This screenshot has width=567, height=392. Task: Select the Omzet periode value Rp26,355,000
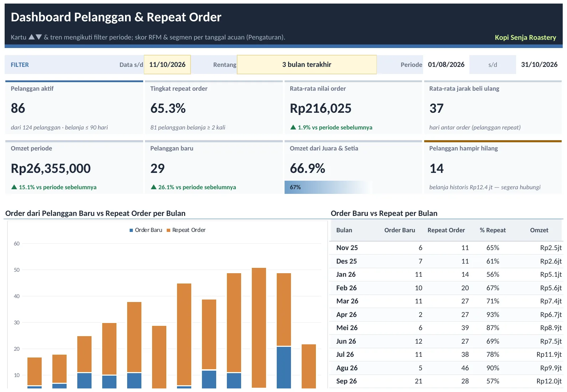click(x=51, y=168)
